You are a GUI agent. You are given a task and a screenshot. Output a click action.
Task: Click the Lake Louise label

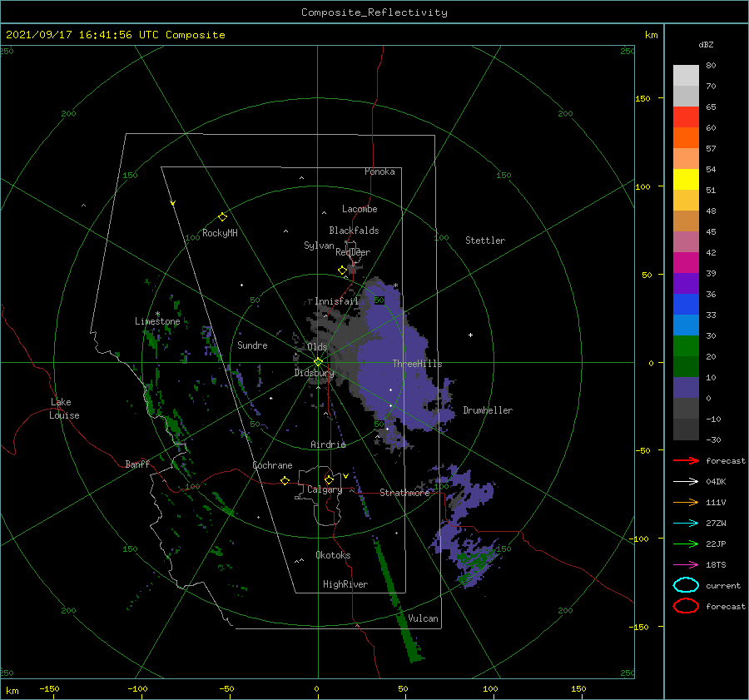pos(64,409)
